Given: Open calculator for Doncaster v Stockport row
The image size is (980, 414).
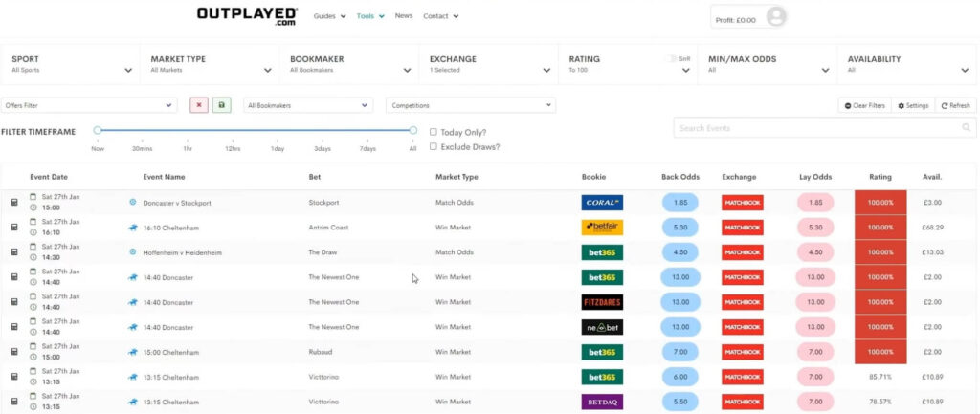Looking at the screenshot, I should coord(14,203).
